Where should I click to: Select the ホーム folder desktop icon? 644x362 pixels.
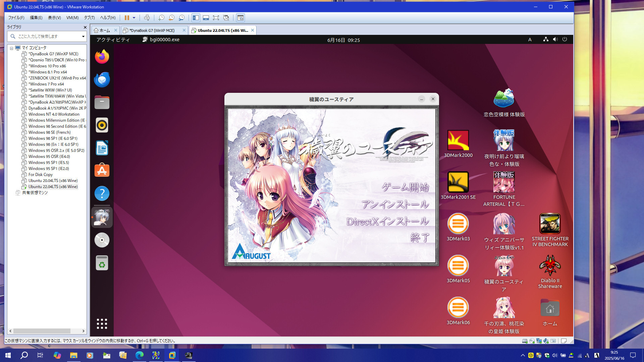click(550, 312)
